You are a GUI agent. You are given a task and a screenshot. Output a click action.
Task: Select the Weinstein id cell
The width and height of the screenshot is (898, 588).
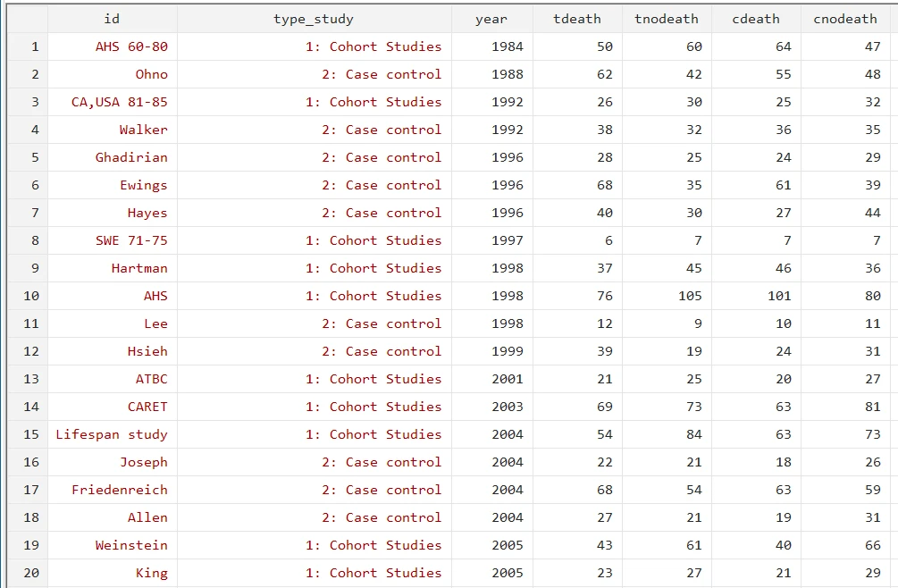131,545
